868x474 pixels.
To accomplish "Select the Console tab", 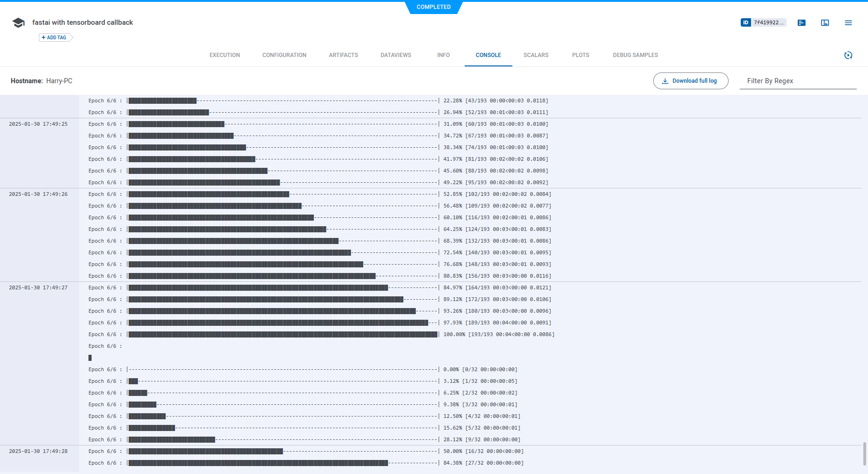I will pyautogui.click(x=488, y=55).
